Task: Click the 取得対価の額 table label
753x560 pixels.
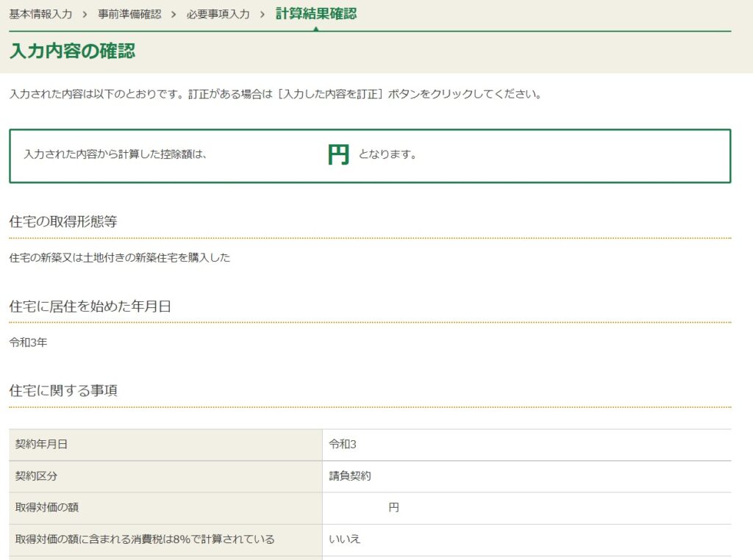Action: [46, 508]
